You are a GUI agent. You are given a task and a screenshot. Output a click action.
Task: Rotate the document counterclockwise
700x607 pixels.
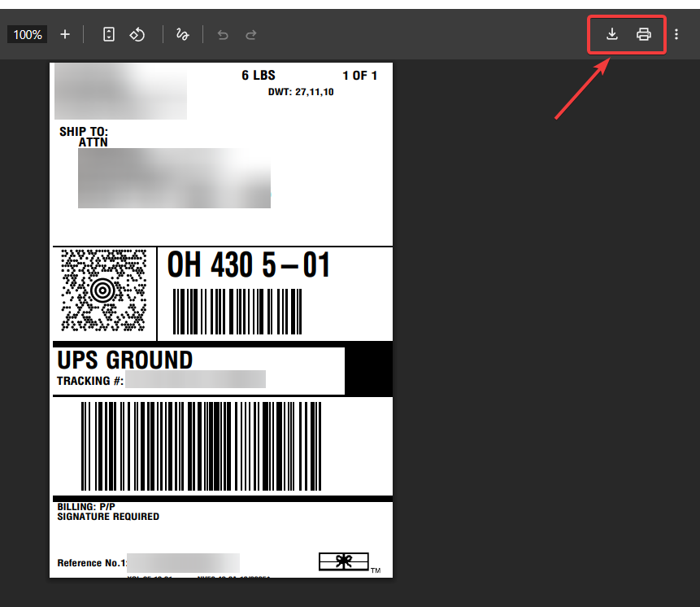[x=137, y=34]
